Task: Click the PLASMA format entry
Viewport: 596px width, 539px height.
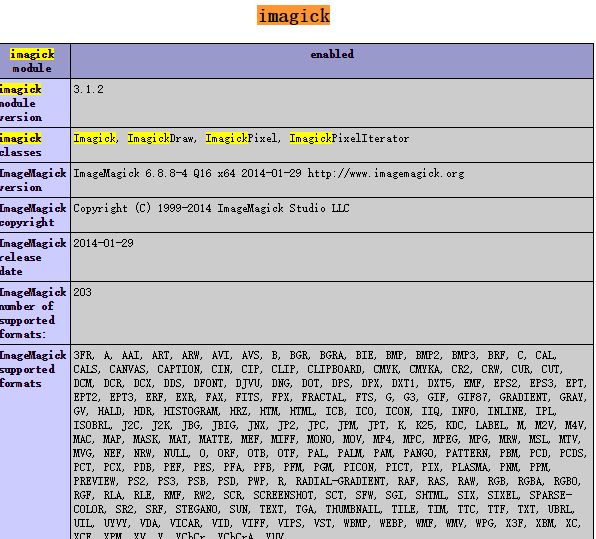Action: coord(471,468)
